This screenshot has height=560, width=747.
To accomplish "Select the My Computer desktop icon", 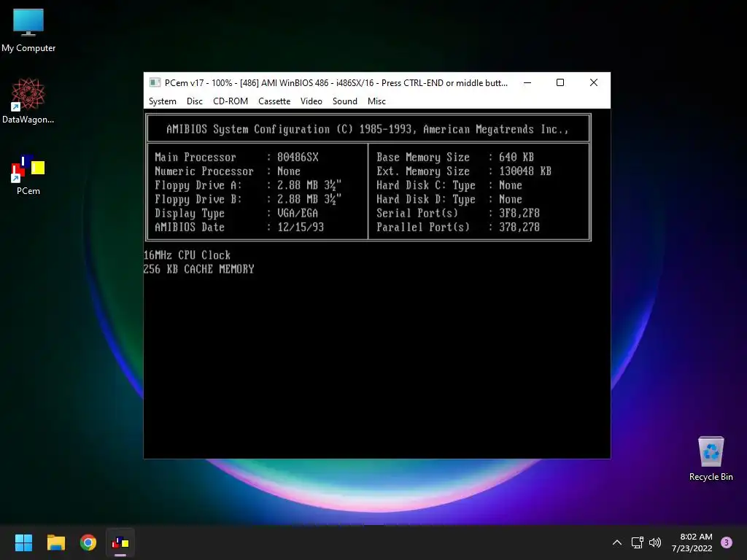I will click(x=28, y=30).
